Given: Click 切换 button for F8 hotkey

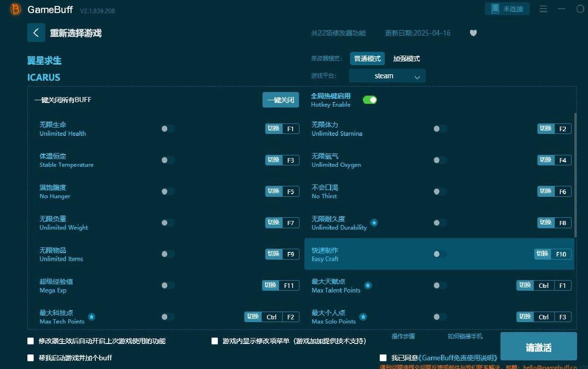Looking at the screenshot, I should click(546, 222).
